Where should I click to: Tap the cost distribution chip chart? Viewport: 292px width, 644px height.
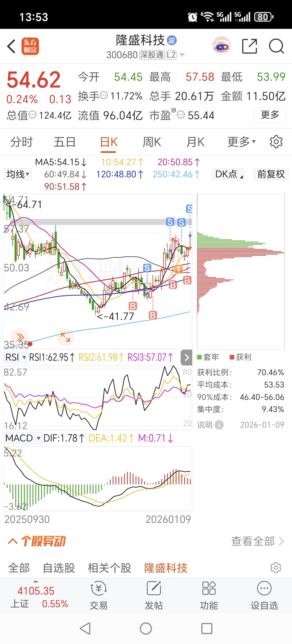tap(240, 271)
